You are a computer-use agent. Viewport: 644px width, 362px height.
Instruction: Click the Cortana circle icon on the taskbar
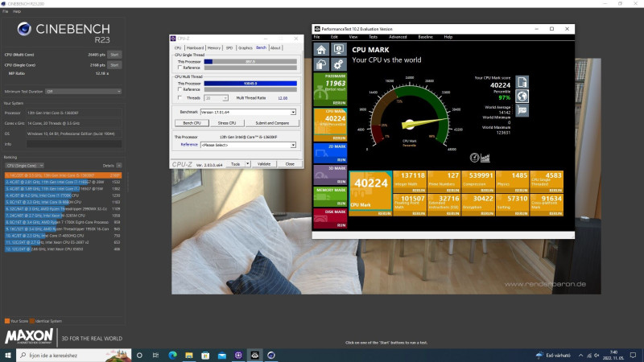pyautogui.click(x=139, y=355)
